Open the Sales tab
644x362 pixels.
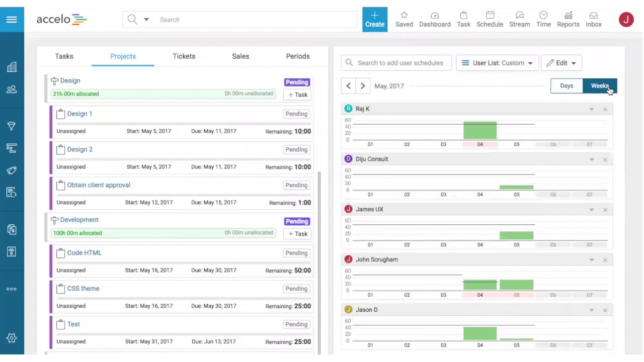(x=240, y=56)
